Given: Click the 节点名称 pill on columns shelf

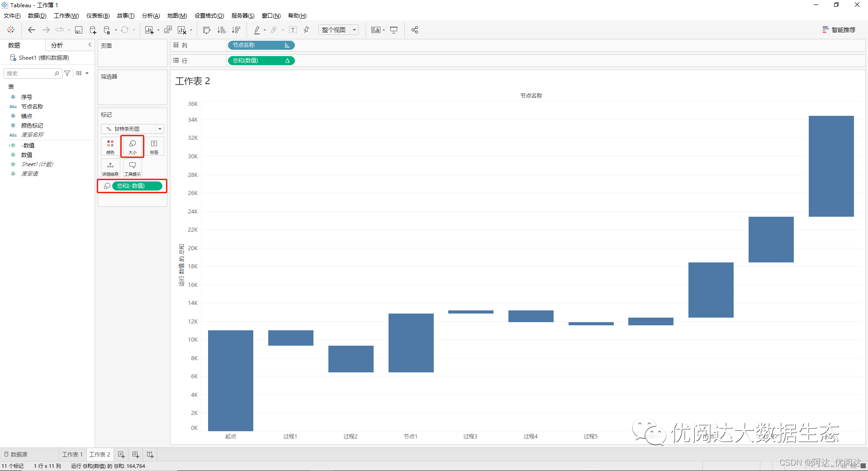Looking at the screenshot, I should click(x=261, y=45).
